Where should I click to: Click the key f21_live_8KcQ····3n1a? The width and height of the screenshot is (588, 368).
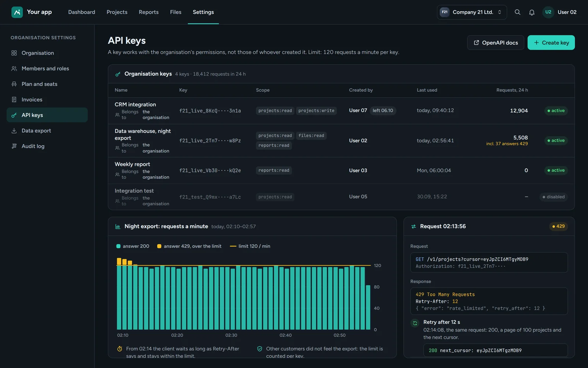(x=210, y=111)
